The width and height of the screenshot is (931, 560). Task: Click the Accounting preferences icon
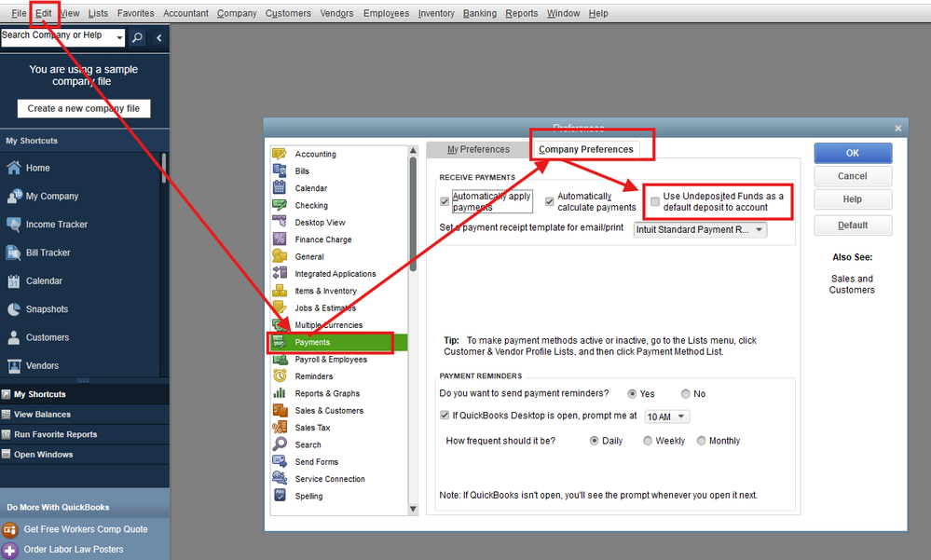279,154
